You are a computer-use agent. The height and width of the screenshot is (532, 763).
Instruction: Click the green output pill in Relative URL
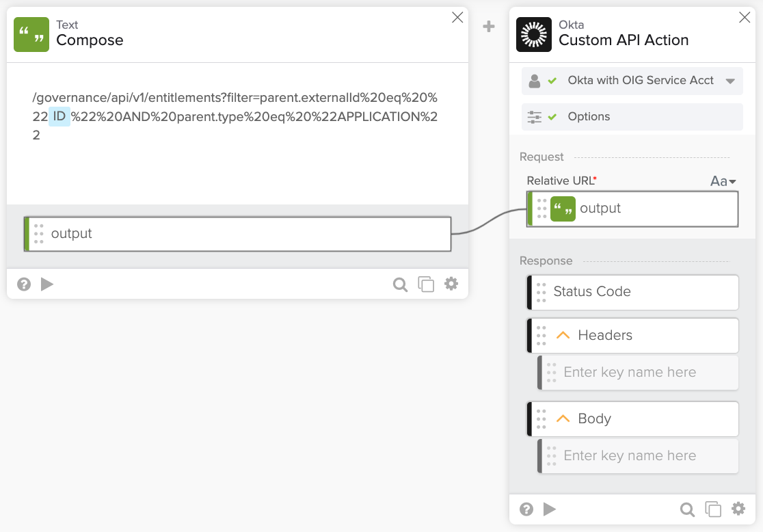click(x=563, y=209)
